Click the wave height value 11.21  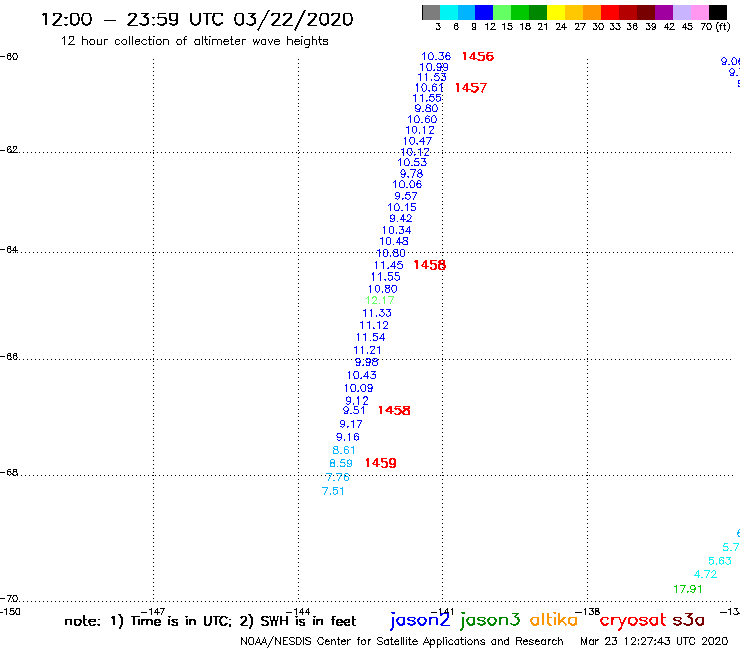coord(367,350)
